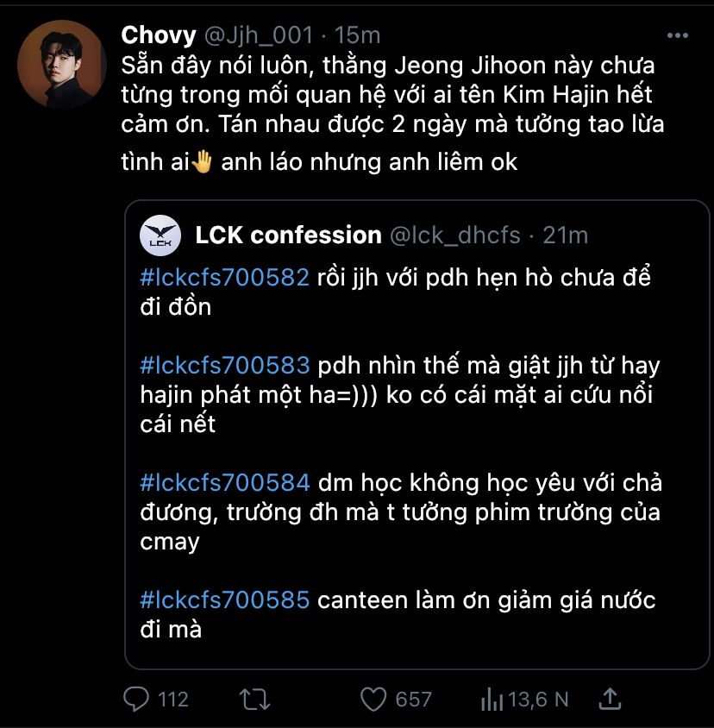Open hashtag #lckcfs700582
The height and width of the screenshot is (728, 714).
click(224, 278)
